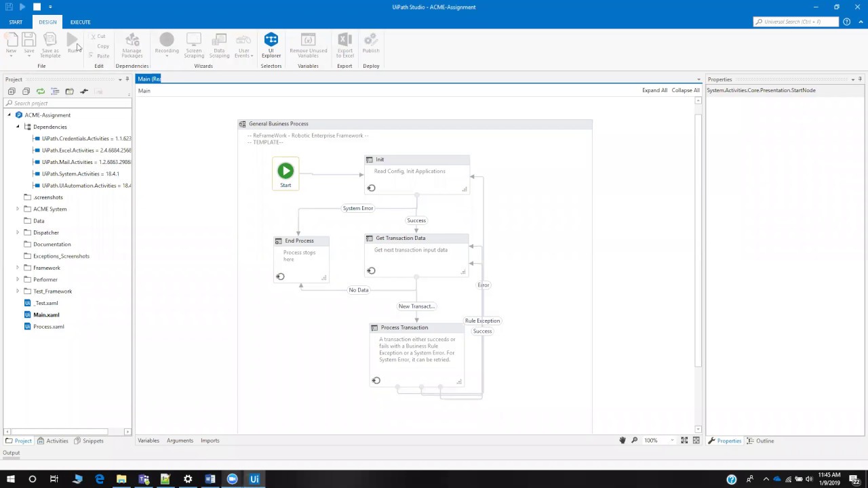Open the UI Explorer tool
This screenshot has width=868, height=488.
coord(271,45)
